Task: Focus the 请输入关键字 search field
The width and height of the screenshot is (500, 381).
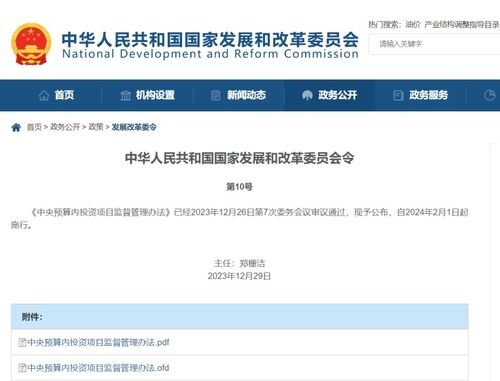Action: click(434, 44)
